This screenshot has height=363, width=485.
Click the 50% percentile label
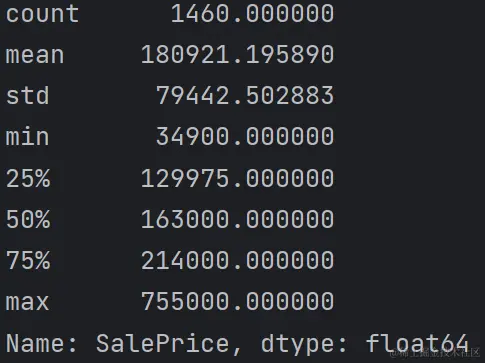tap(28, 219)
